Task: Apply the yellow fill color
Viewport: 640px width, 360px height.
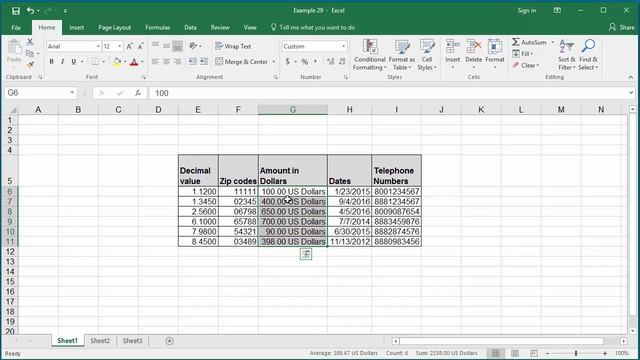Action: 117,62
